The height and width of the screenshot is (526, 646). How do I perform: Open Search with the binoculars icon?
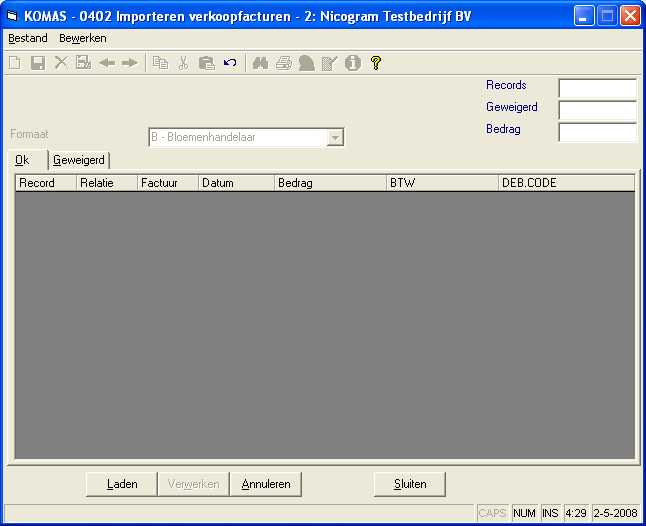pos(260,63)
